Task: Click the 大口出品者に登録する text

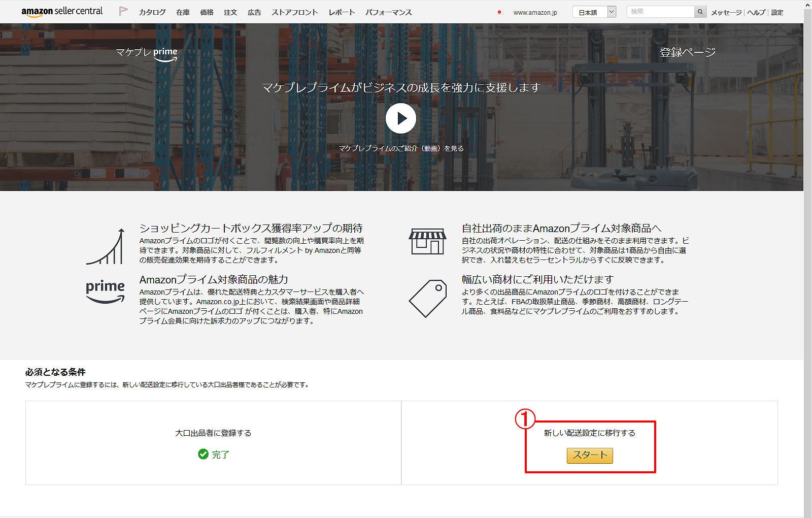Action: (x=213, y=433)
